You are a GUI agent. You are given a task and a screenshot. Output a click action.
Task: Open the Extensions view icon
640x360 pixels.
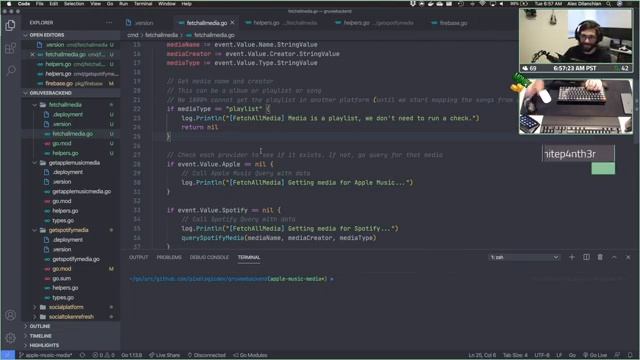point(10,48)
